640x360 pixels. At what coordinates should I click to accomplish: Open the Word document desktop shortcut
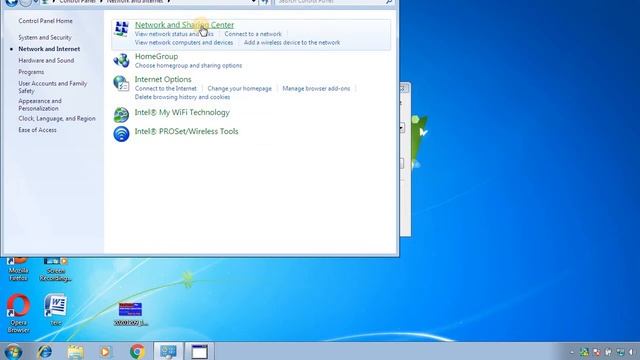pos(56,310)
